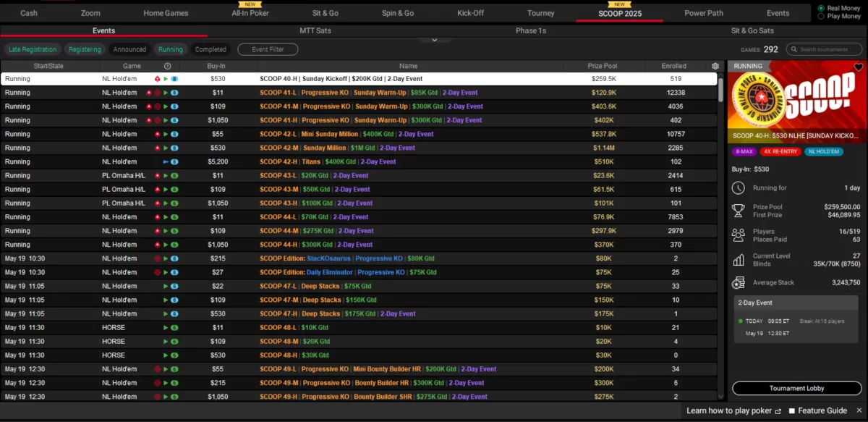Click the knockout icon in Daily Eliminator row
The height and width of the screenshot is (422, 868).
tap(157, 272)
